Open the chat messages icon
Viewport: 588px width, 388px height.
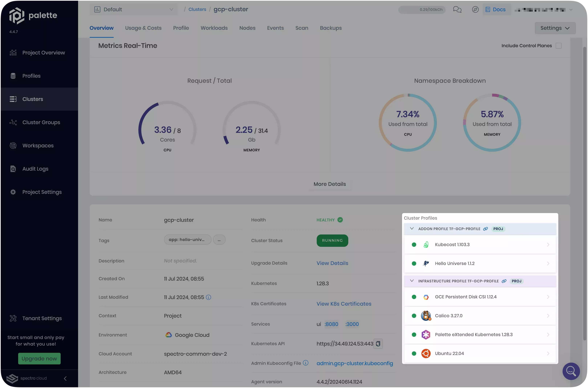coord(457,9)
